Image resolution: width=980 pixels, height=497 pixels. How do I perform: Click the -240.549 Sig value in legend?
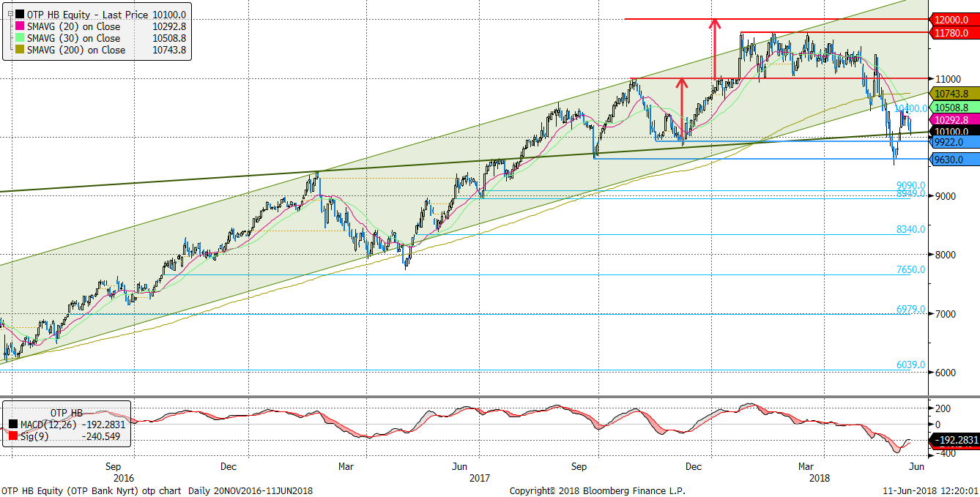[x=103, y=437]
